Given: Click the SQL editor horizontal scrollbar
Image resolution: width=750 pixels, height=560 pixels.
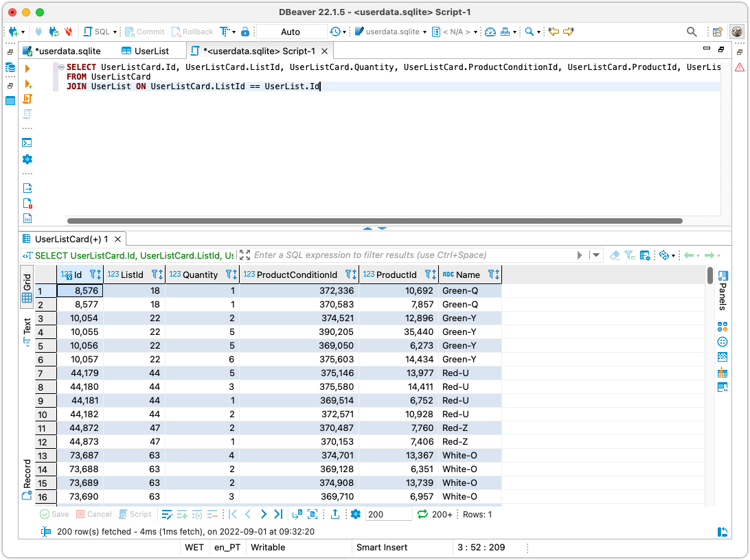Looking at the screenshot, I should click(x=375, y=221).
